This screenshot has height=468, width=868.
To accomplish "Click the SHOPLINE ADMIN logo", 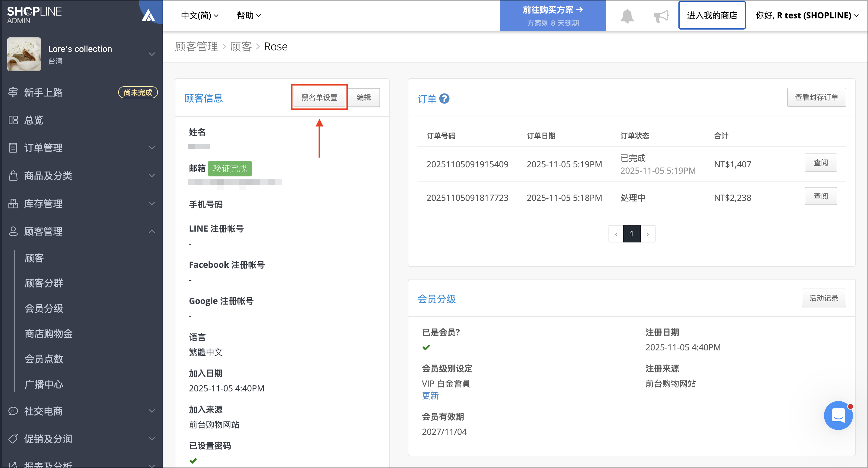I will (x=34, y=15).
